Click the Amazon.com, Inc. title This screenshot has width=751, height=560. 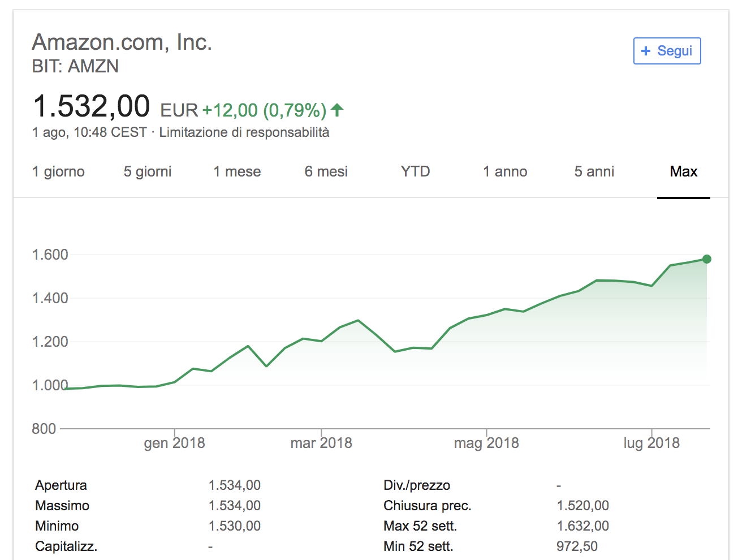point(122,42)
